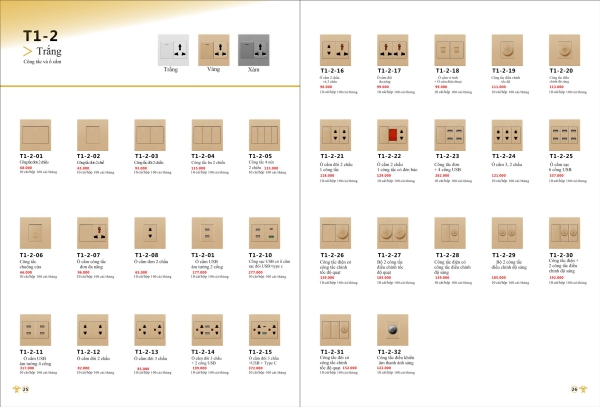The width and height of the screenshot is (600, 407).
Task: Click the T1-2-32 product code label
Action: click(x=389, y=352)
